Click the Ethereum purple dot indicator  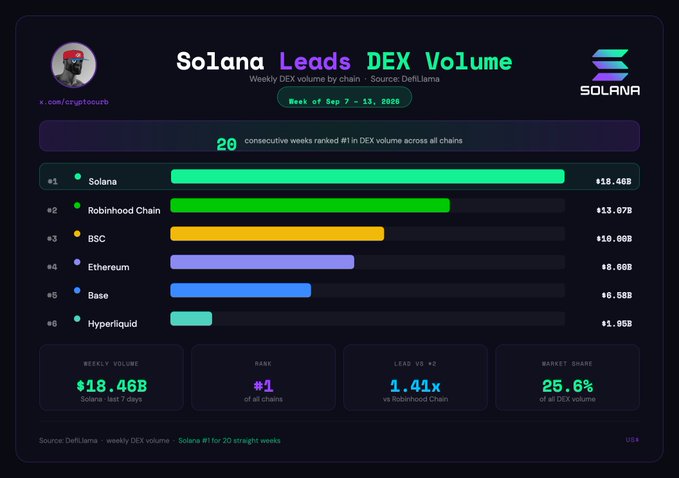point(77,262)
